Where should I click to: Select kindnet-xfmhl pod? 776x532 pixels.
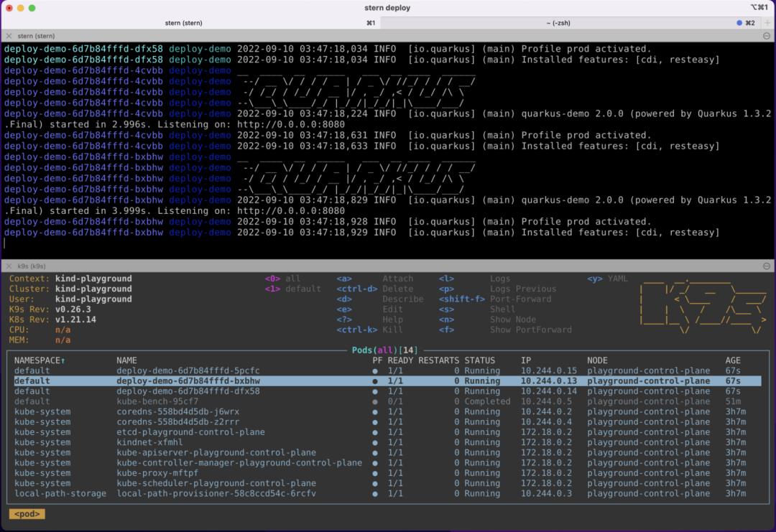click(x=387, y=442)
